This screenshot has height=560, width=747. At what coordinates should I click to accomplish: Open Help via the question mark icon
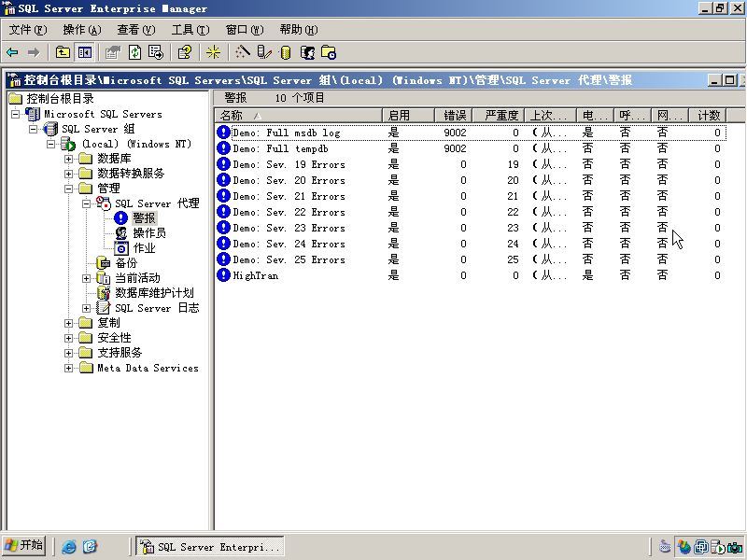[184, 52]
